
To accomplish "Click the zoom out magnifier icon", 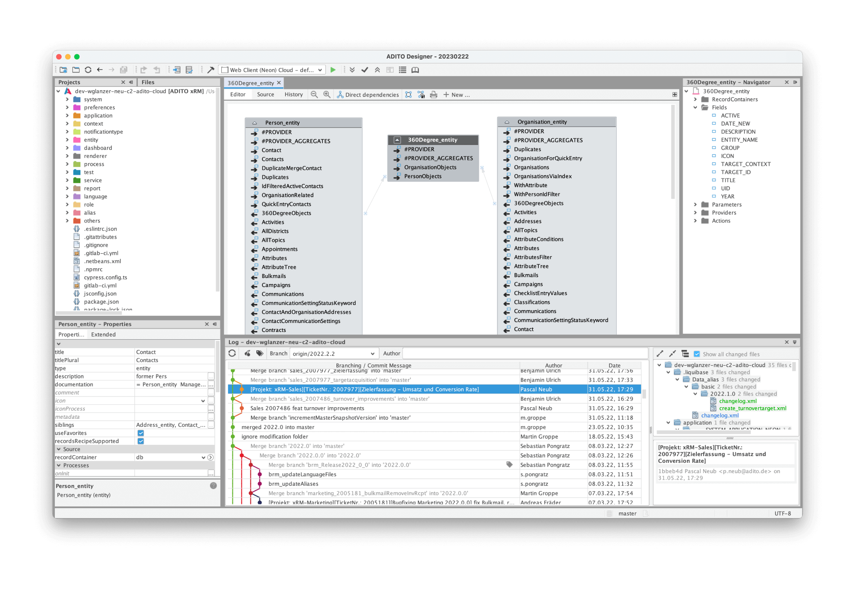I will (x=314, y=95).
